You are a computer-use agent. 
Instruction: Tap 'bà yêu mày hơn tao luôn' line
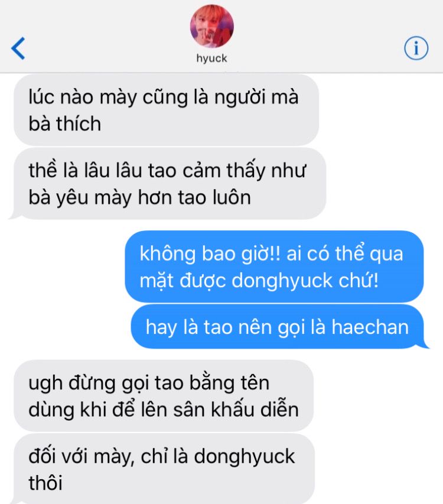[x=140, y=197]
